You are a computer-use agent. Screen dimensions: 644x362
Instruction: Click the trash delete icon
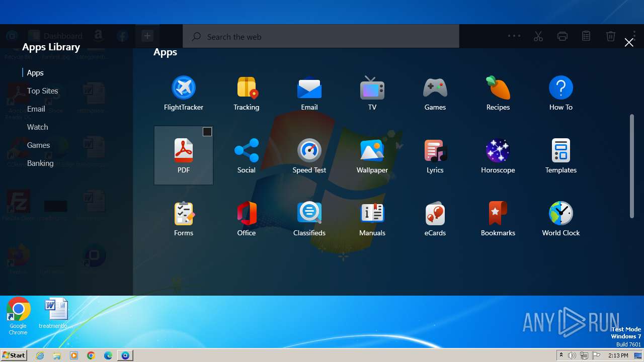tap(610, 36)
